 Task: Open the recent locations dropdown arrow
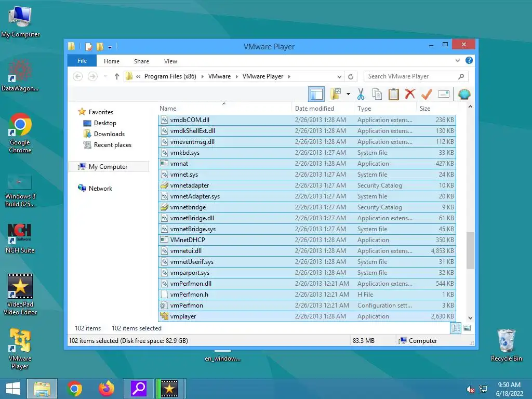[105, 76]
